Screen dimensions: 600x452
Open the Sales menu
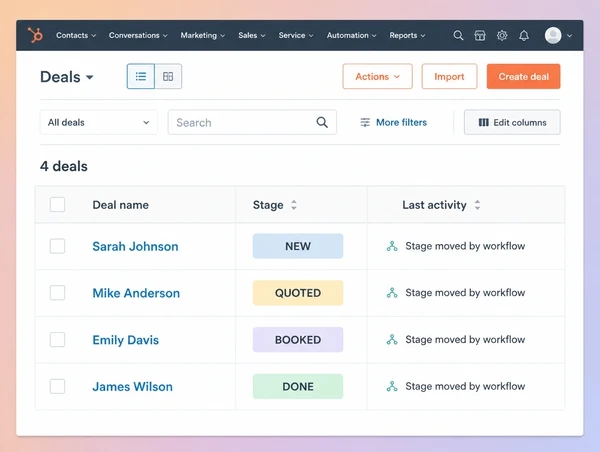click(252, 35)
